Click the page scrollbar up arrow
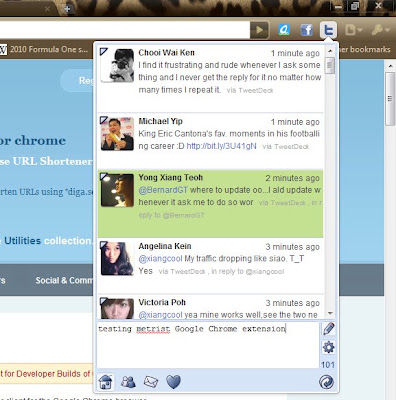Screen dimensions: 396x400 390,66
